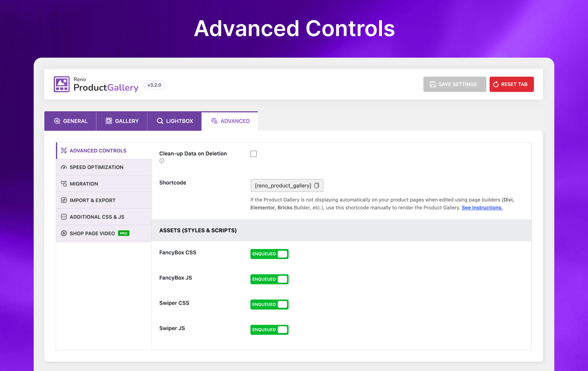Click the Reno ProductGallery logo icon
The height and width of the screenshot is (371, 588).
click(62, 84)
